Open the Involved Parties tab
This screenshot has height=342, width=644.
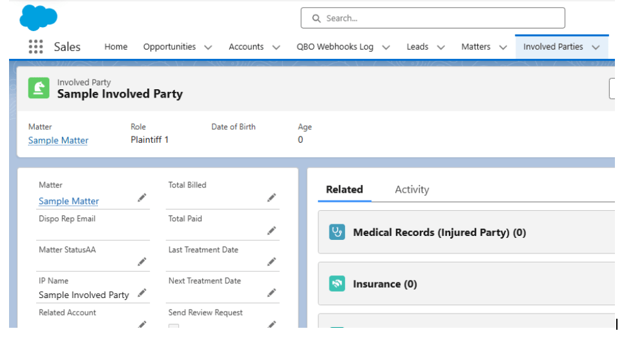[x=553, y=47]
